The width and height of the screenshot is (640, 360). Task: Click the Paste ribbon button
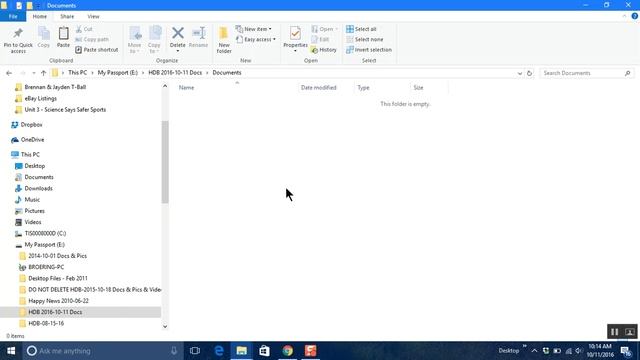click(x=63, y=37)
